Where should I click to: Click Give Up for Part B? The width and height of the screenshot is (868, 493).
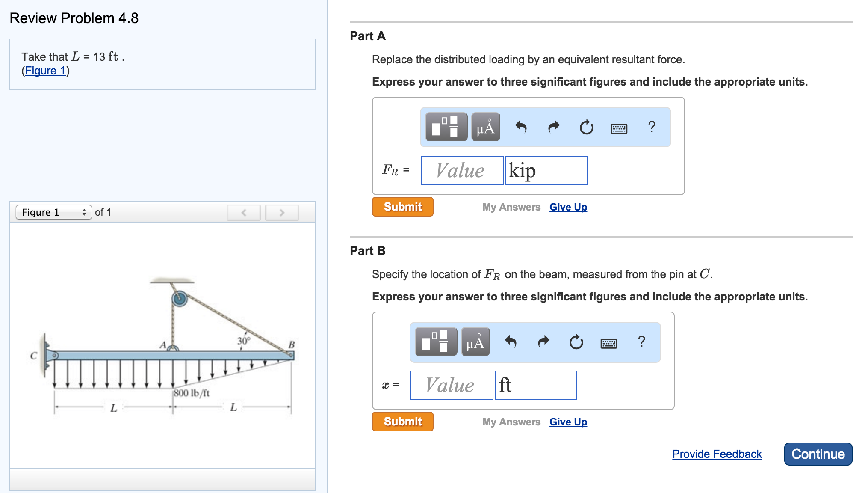(568, 422)
